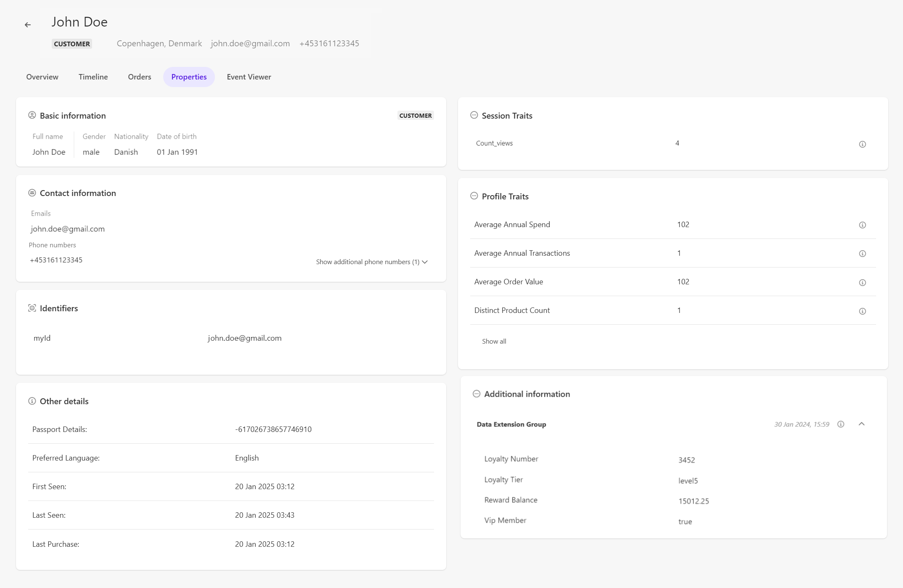Click the CUSTOMER badge under John Doe title
This screenshot has width=903, height=588.
72,44
